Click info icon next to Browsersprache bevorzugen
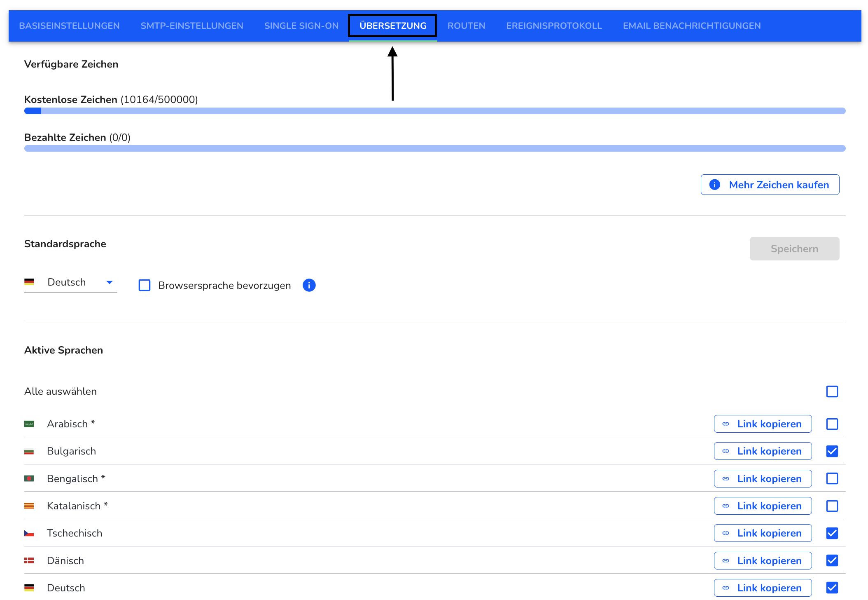Screen dimensions: 868x600 pyautogui.click(x=309, y=285)
